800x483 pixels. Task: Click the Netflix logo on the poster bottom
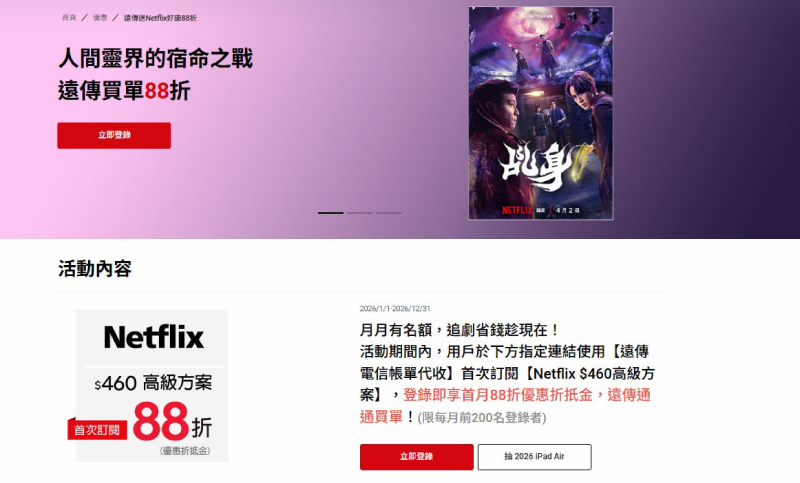517,210
